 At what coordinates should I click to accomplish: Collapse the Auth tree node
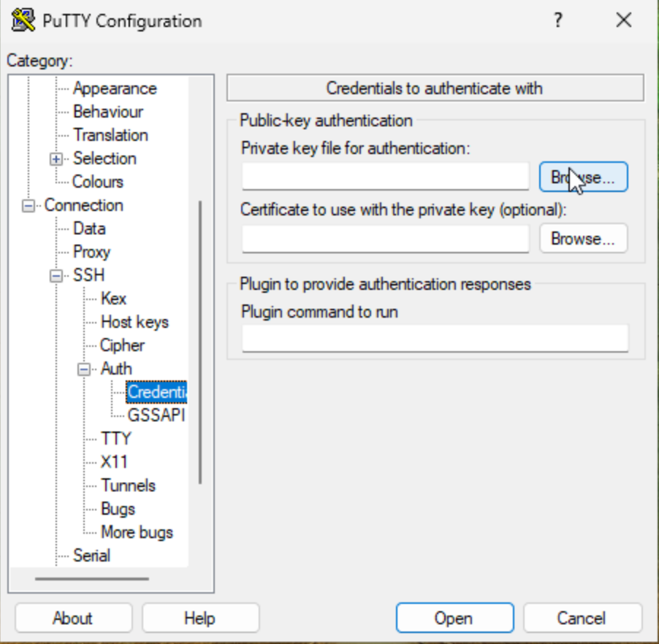pos(85,369)
